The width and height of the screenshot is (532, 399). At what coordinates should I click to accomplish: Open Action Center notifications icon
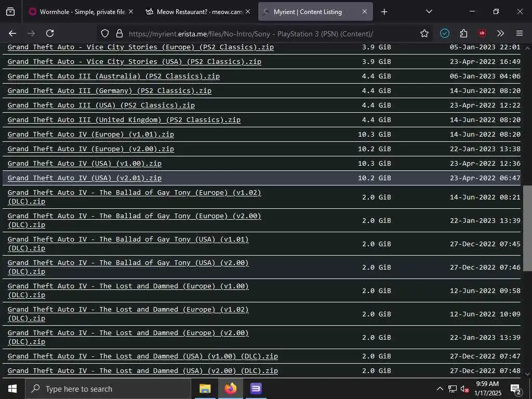click(516, 389)
